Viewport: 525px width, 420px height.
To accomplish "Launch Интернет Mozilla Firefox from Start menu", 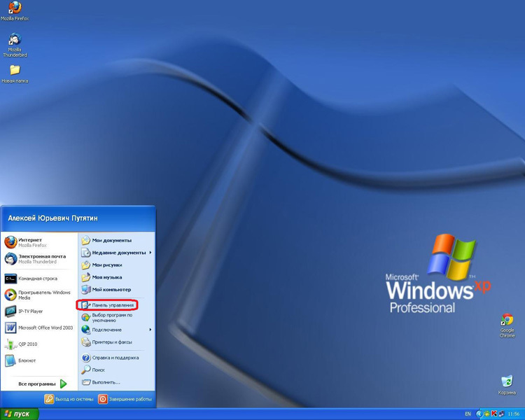I will [38, 242].
